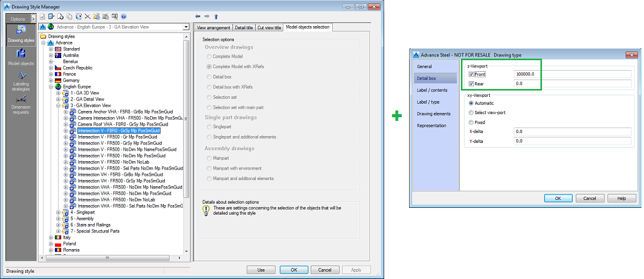Switch to View arrangement tab
The image size is (644, 279).
click(x=213, y=27)
